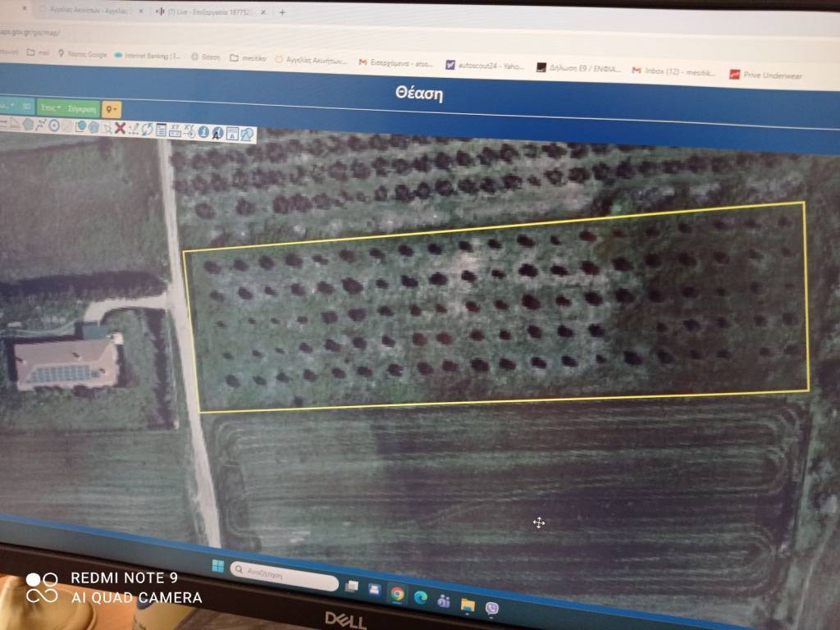Open the XY coordinates input tool
This screenshot has height=630, width=840.
[x=175, y=130]
